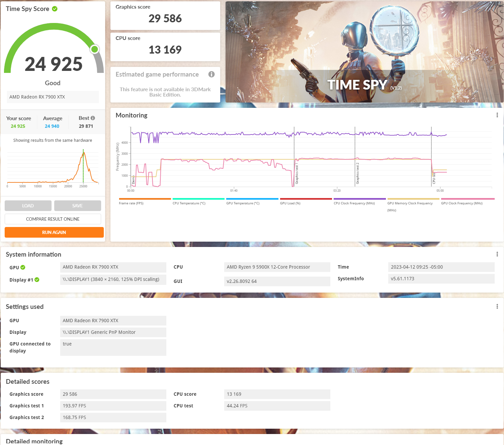Open the System information three-dot menu
This screenshot has width=504, height=445.
coord(497,254)
